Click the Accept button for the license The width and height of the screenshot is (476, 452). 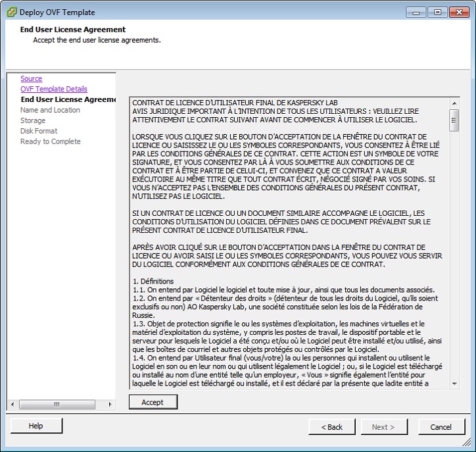pos(153,402)
